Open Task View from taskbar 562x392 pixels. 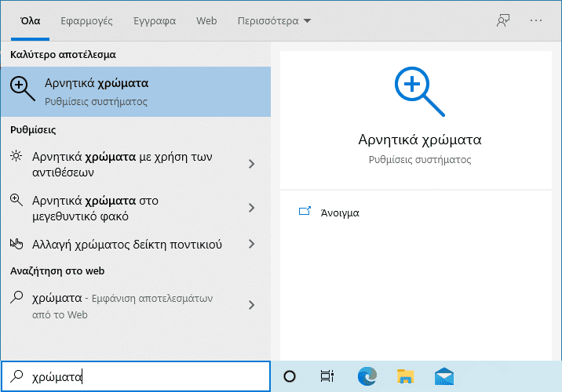pyautogui.click(x=327, y=376)
